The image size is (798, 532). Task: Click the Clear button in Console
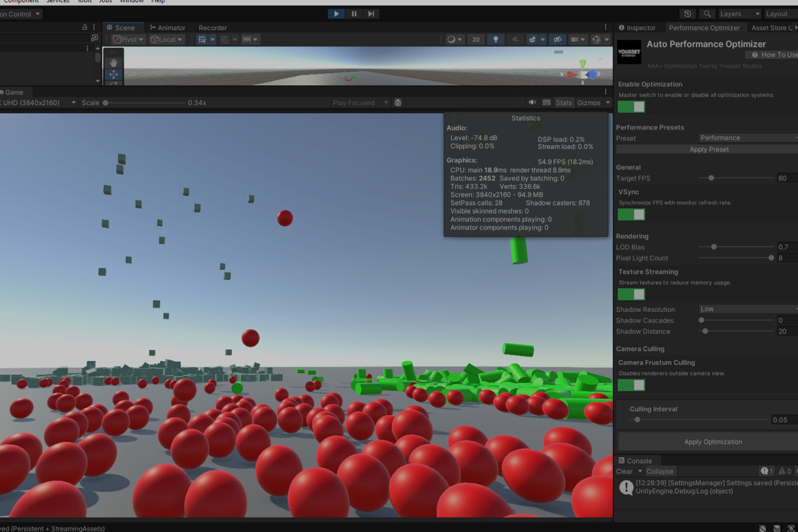click(x=624, y=471)
